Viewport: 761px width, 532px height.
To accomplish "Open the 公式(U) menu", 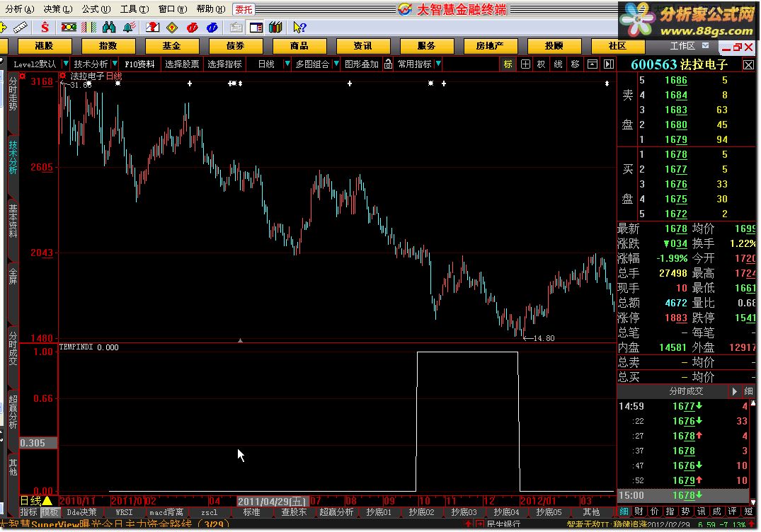I will (96, 8).
